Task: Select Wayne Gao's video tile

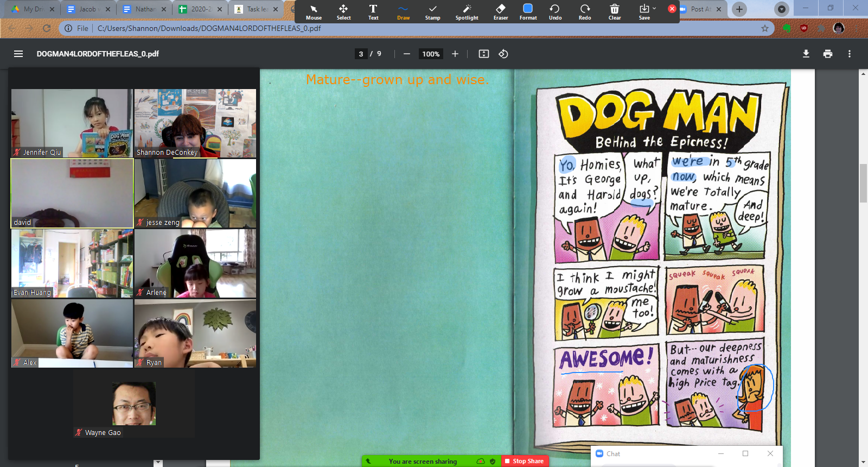Action: [x=133, y=403]
